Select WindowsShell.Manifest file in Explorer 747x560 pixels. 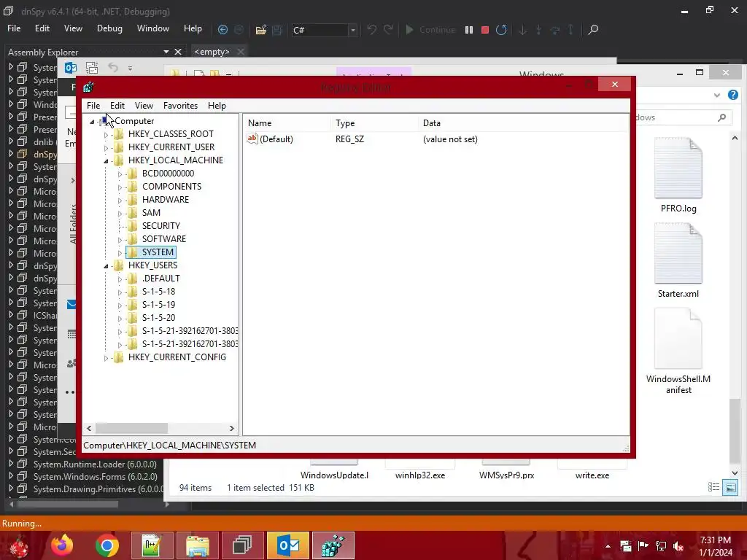[678, 339]
